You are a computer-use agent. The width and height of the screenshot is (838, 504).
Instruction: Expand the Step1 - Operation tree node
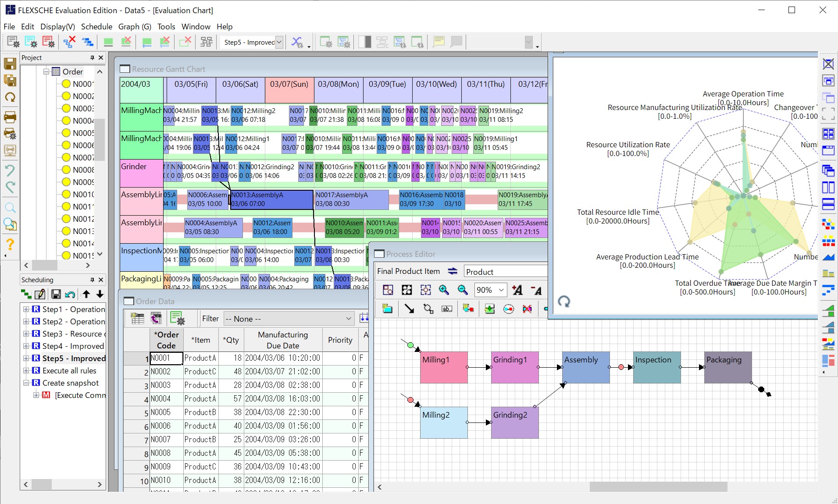26,309
